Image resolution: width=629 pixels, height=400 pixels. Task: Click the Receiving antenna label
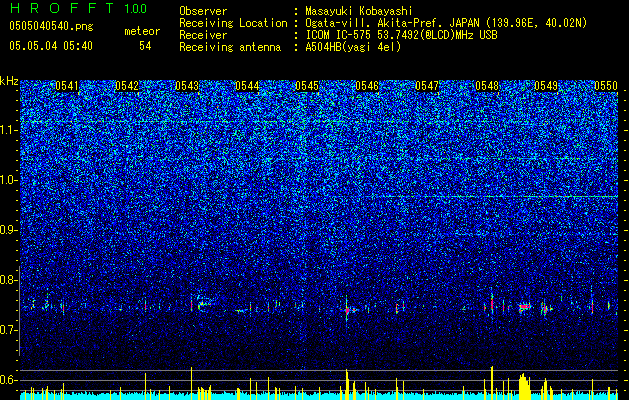point(230,47)
